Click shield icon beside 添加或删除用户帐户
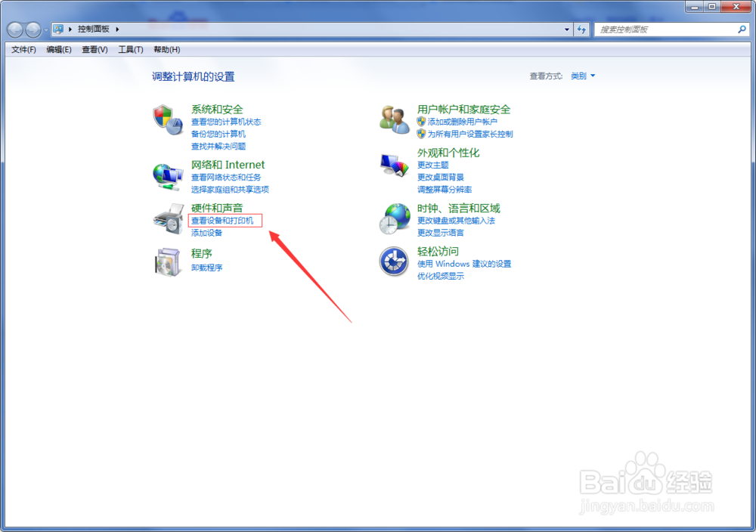756x532 pixels. [421, 122]
